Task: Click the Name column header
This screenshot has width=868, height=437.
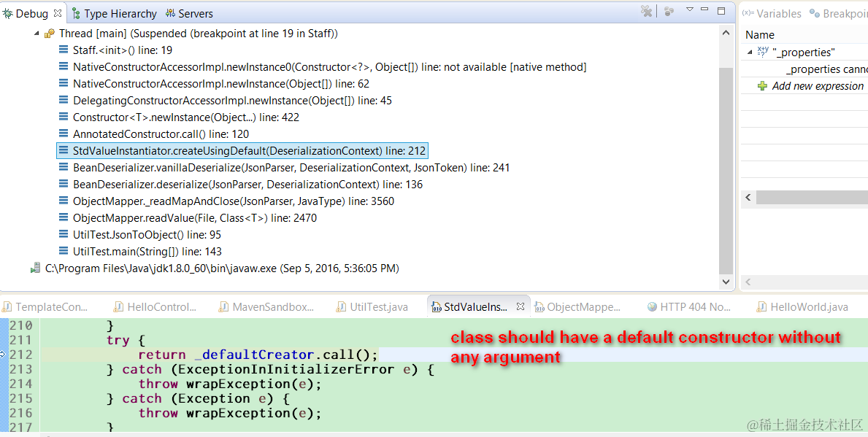Action: [x=759, y=35]
